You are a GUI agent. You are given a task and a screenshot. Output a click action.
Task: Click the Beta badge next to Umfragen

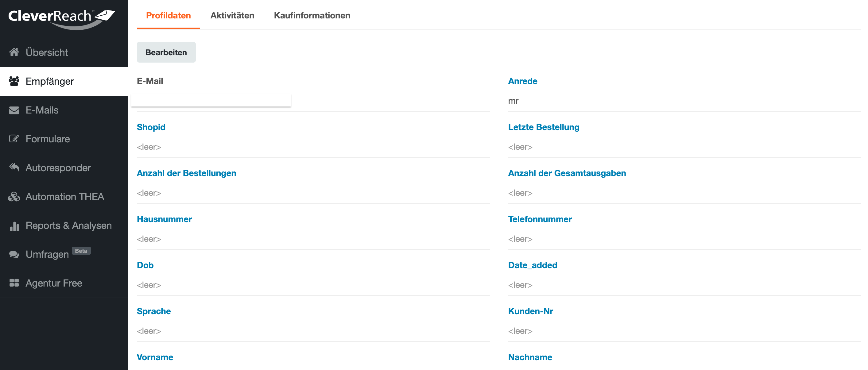pos(81,251)
